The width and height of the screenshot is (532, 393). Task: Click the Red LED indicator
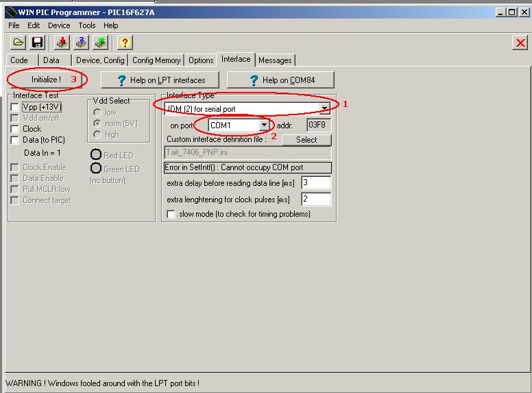pyautogui.click(x=96, y=154)
